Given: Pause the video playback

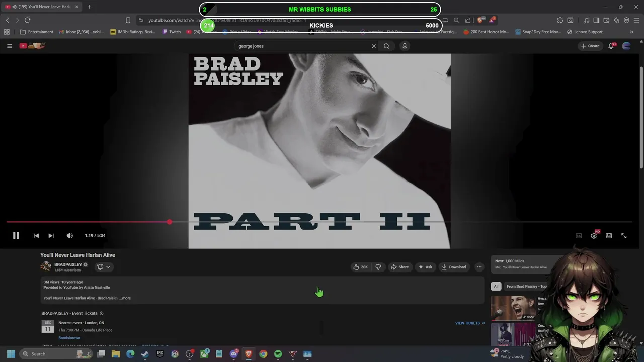Looking at the screenshot, I should 16,235.
